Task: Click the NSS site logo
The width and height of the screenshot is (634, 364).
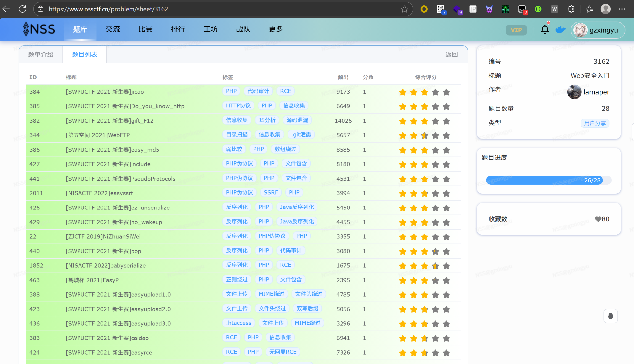Action: pyautogui.click(x=39, y=29)
